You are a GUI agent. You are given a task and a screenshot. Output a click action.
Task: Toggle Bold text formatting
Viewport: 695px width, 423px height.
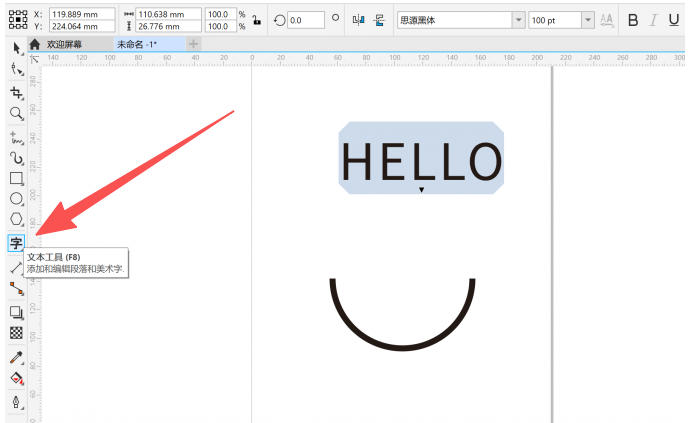tap(632, 20)
